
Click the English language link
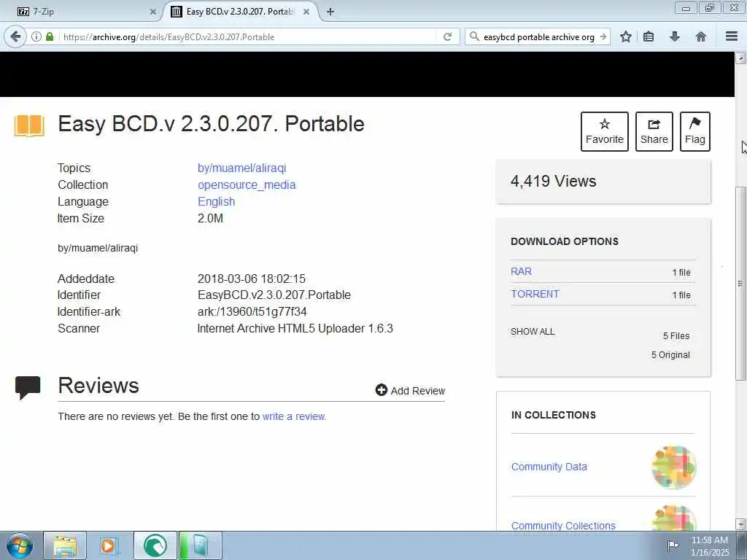pyautogui.click(x=216, y=201)
